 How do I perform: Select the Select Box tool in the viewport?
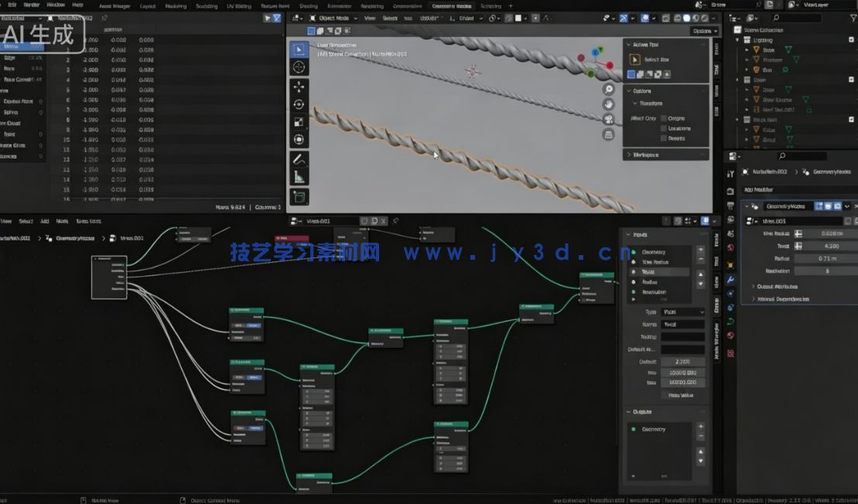pyautogui.click(x=299, y=48)
